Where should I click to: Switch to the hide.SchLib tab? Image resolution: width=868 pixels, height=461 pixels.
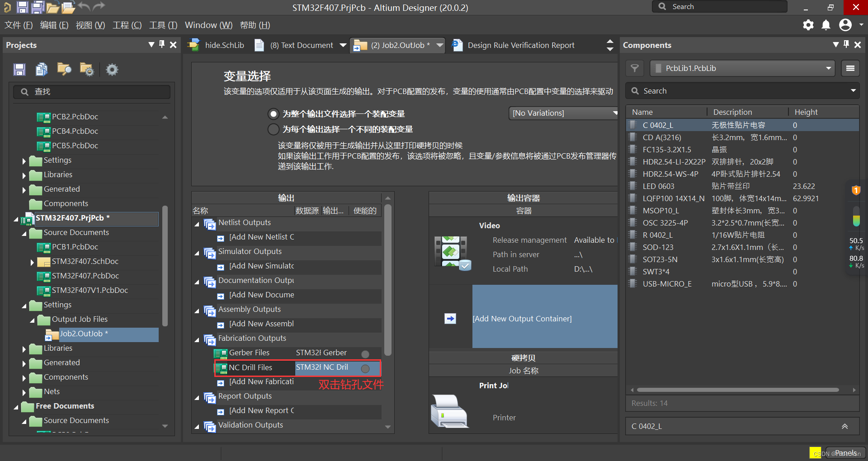(x=215, y=45)
